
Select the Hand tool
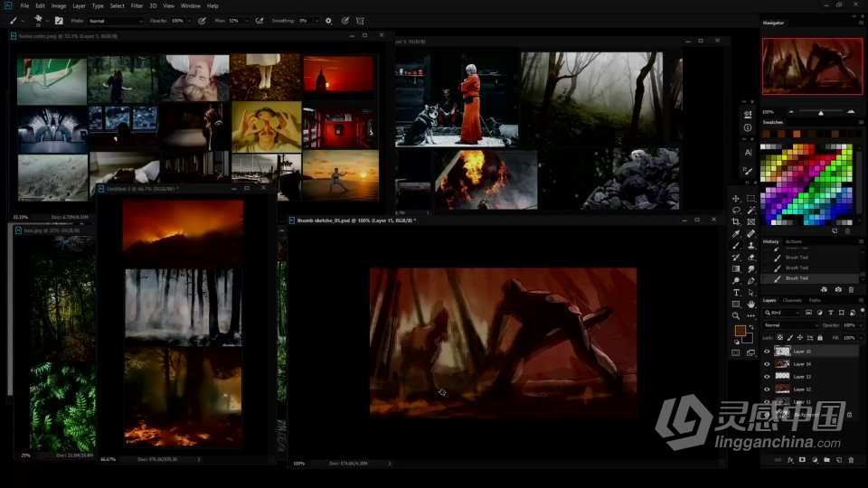click(x=750, y=305)
